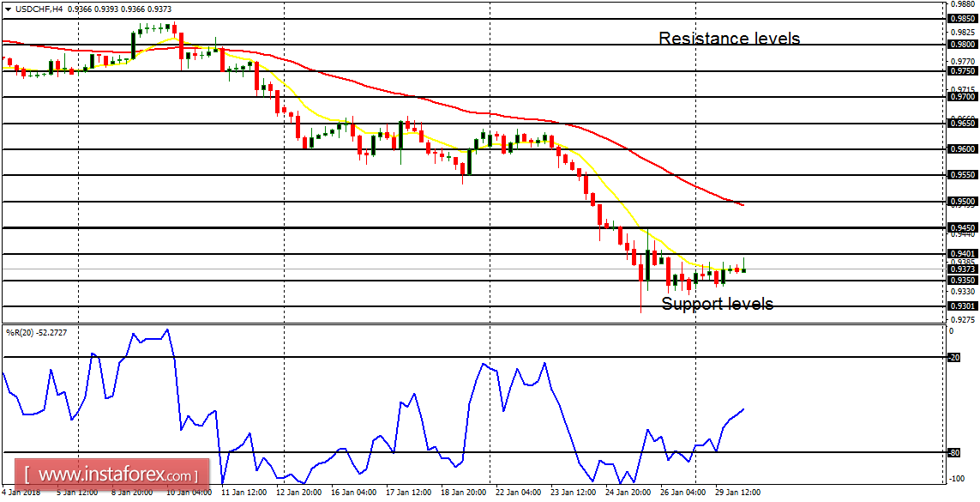Select the 0.9401 price level label
Screen dimensions: 980x502
click(x=961, y=253)
